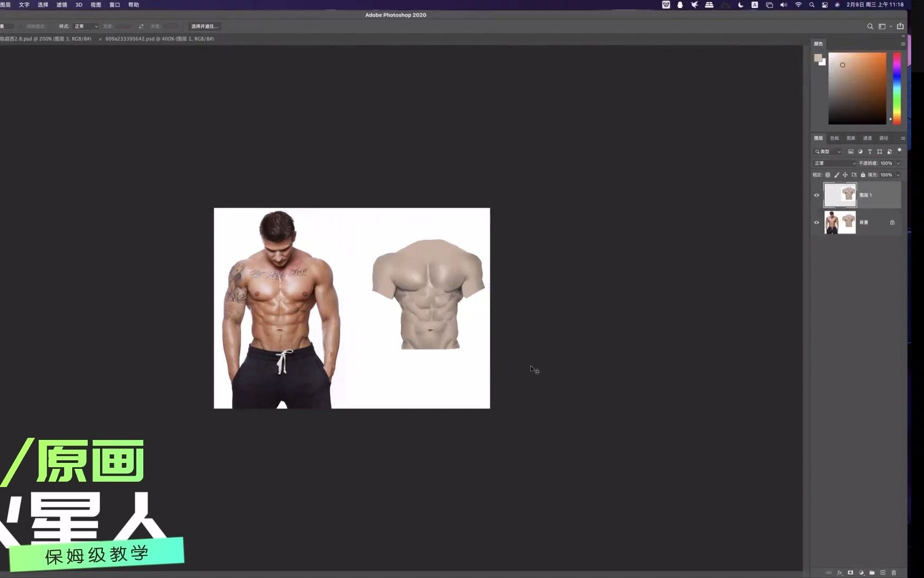Link layers with the chain icon

[828, 573]
